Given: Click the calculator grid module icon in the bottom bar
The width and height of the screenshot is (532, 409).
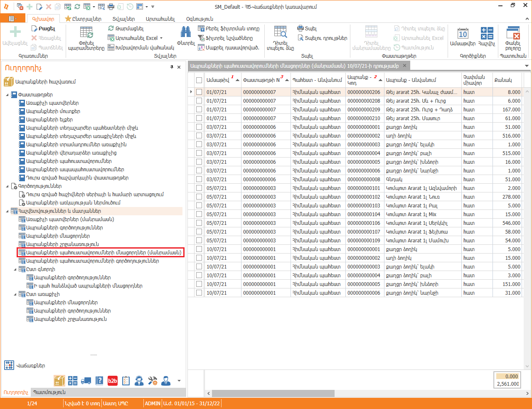Looking at the screenshot, I should point(73,380).
